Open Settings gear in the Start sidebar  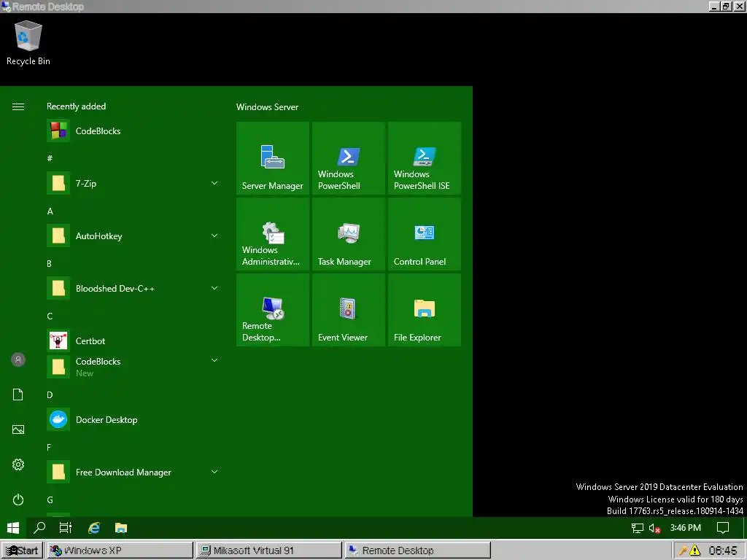point(18,464)
